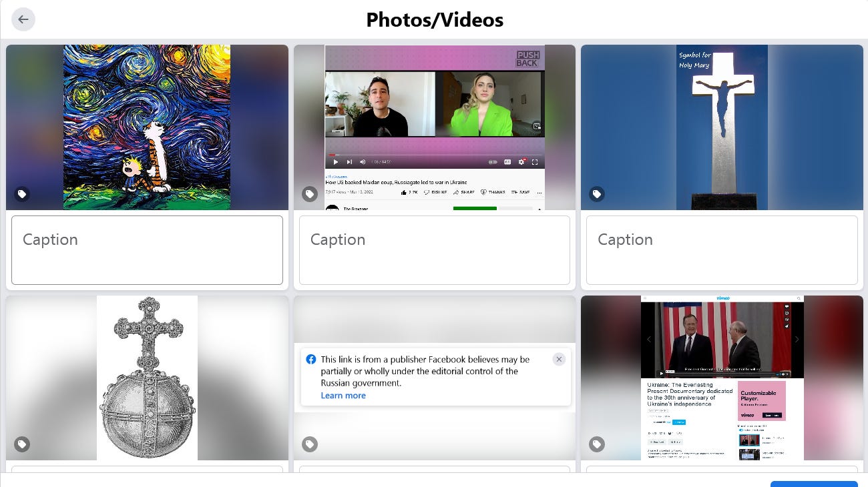This screenshot has height=487, width=868.
Task: Tag the Russian publisher warning photo
Action: 310,444
